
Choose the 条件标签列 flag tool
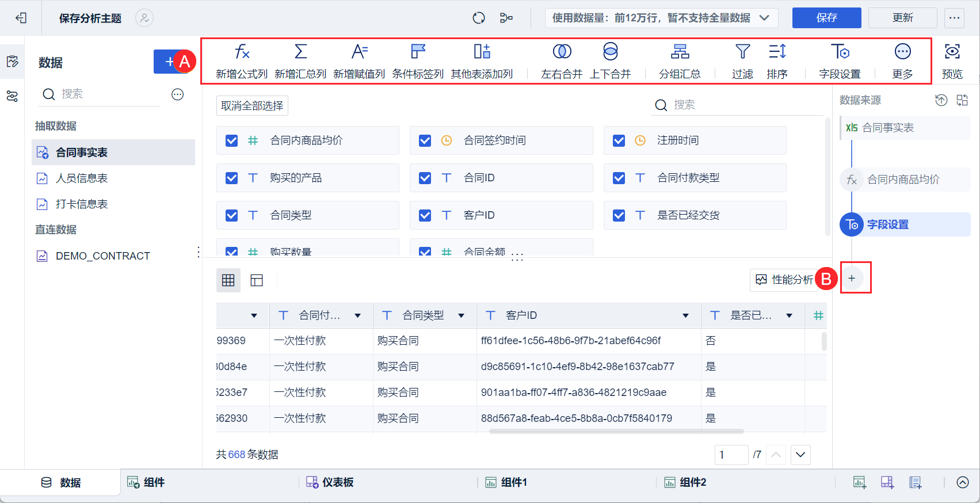tap(418, 61)
